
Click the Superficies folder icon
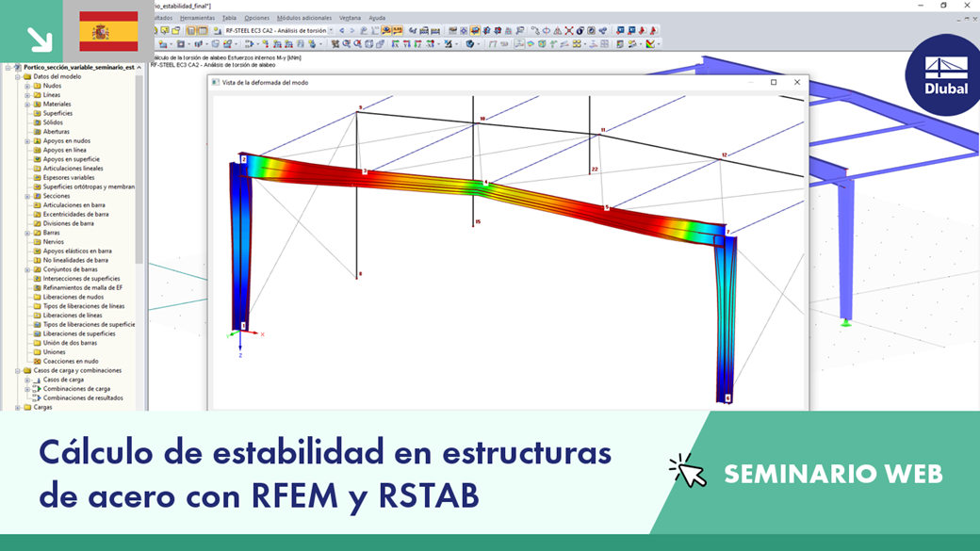37,113
